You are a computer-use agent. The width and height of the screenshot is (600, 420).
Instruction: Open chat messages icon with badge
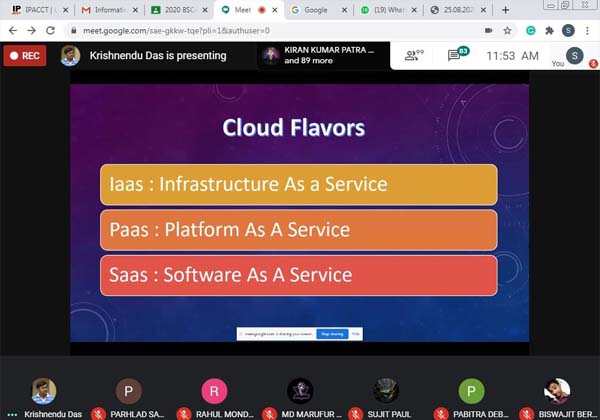(458, 55)
